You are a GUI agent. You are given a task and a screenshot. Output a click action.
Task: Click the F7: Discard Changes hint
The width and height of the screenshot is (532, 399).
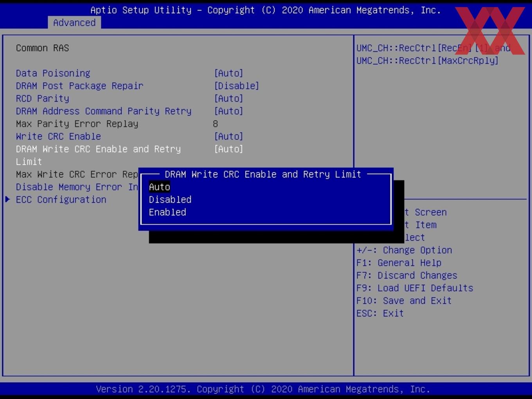click(x=407, y=275)
